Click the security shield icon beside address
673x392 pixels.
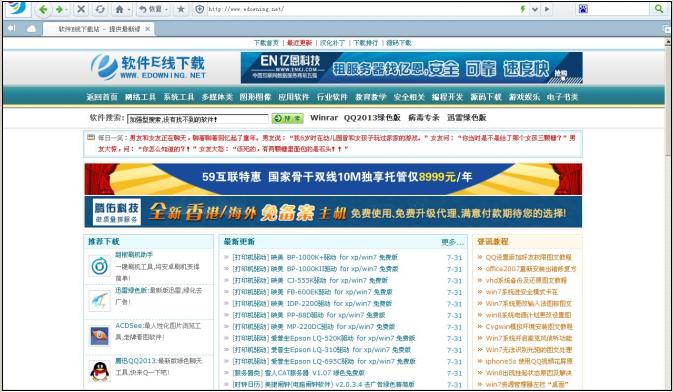tap(200, 9)
